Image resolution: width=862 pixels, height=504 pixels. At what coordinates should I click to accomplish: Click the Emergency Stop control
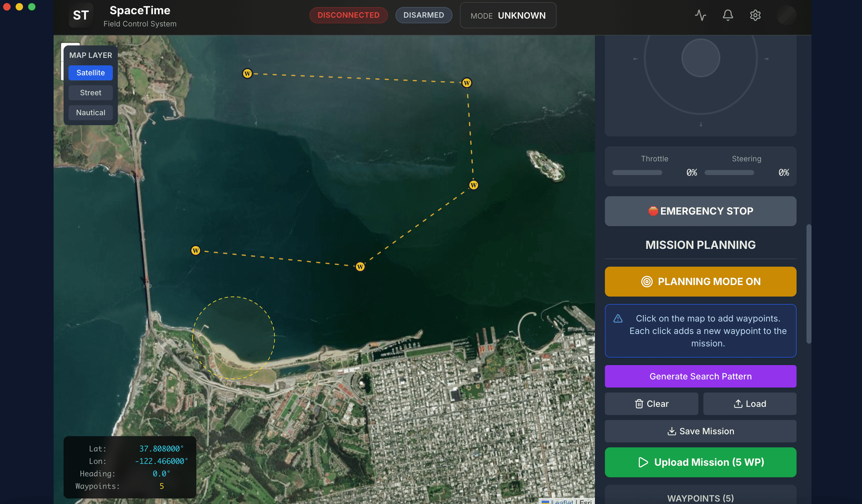700,211
